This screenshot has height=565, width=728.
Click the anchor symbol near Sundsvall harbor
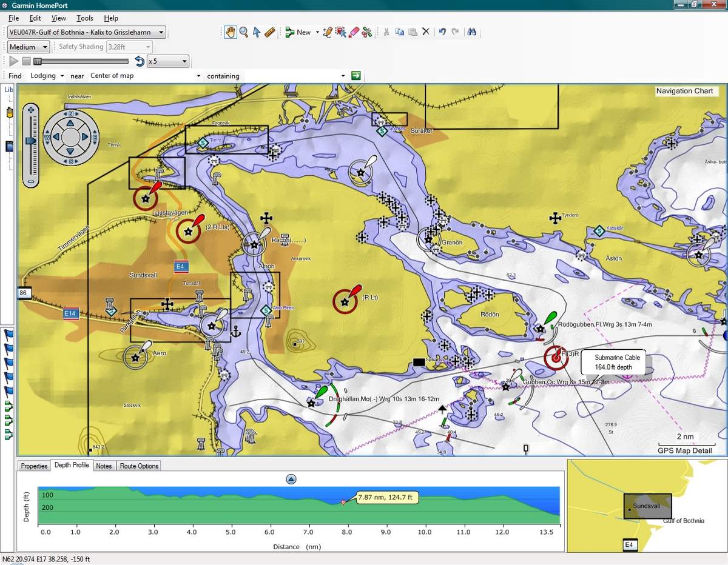pos(237,331)
